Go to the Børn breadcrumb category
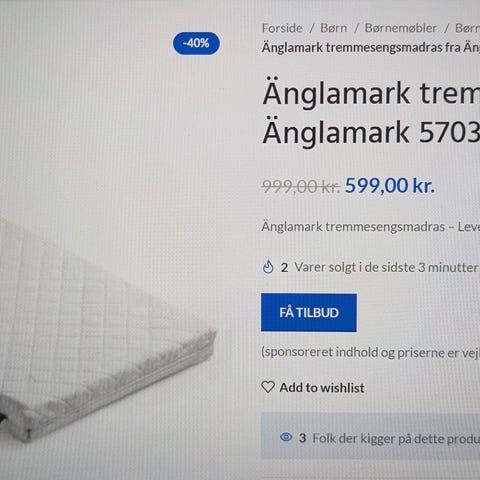The width and height of the screenshot is (480, 480). (333, 28)
